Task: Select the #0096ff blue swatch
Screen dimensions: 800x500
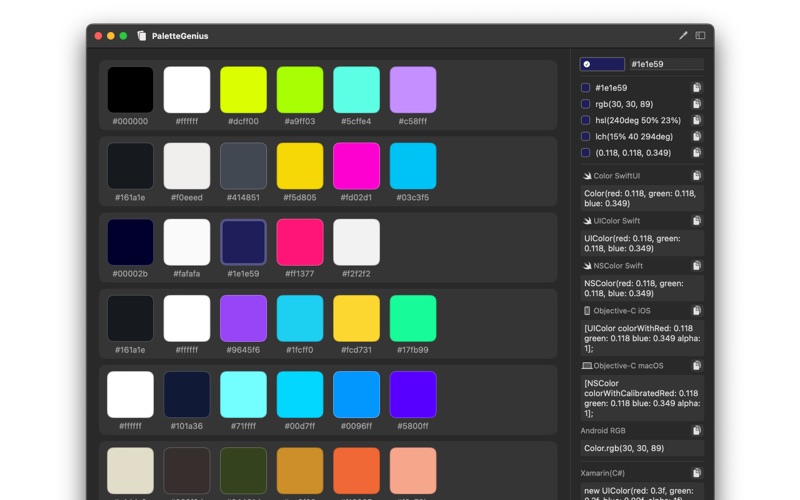Action: pyautogui.click(x=356, y=394)
